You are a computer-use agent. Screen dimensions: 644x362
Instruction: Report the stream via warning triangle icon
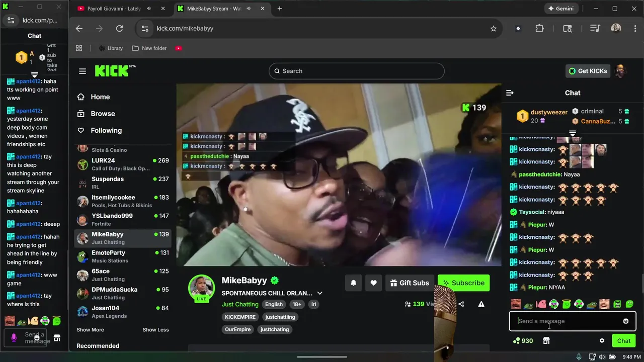481,304
